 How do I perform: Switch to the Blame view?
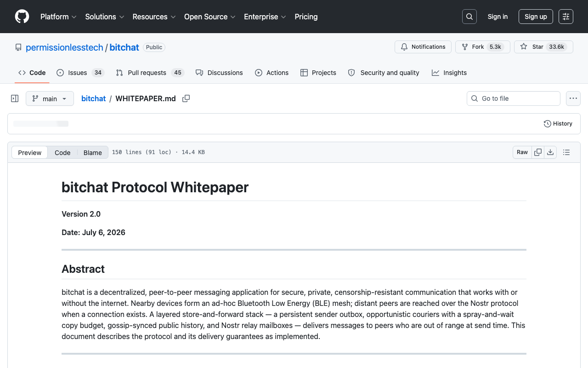click(x=93, y=153)
